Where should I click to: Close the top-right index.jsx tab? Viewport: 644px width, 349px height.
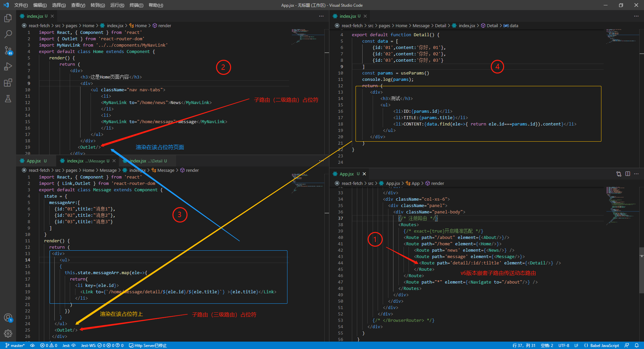click(x=365, y=16)
